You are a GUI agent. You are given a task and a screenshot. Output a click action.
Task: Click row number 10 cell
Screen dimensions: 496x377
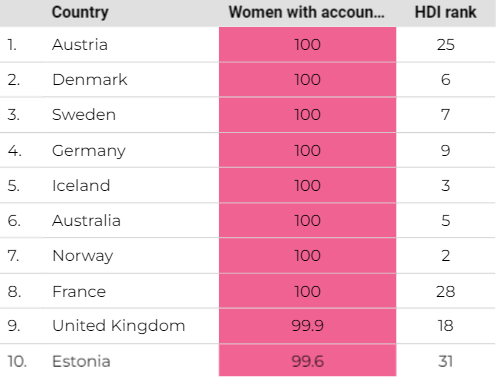click(17, 361)
